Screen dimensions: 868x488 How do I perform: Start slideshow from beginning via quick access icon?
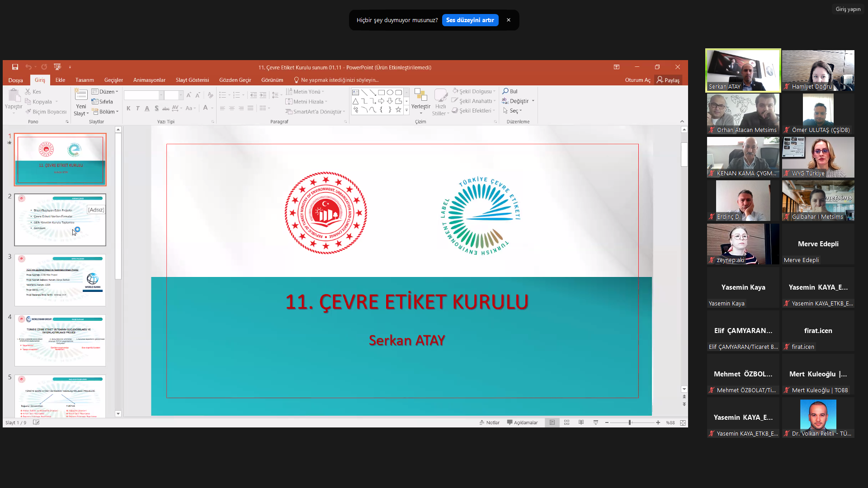click(57, 67)
